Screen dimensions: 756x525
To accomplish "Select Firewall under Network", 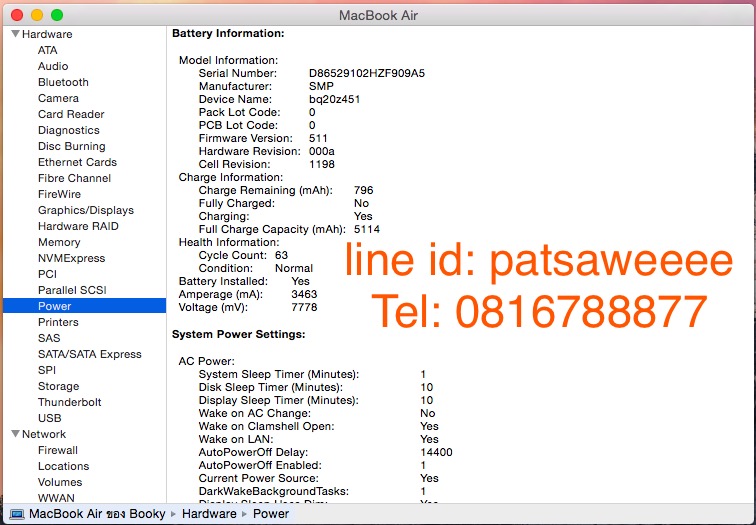I will pos(58,450).
